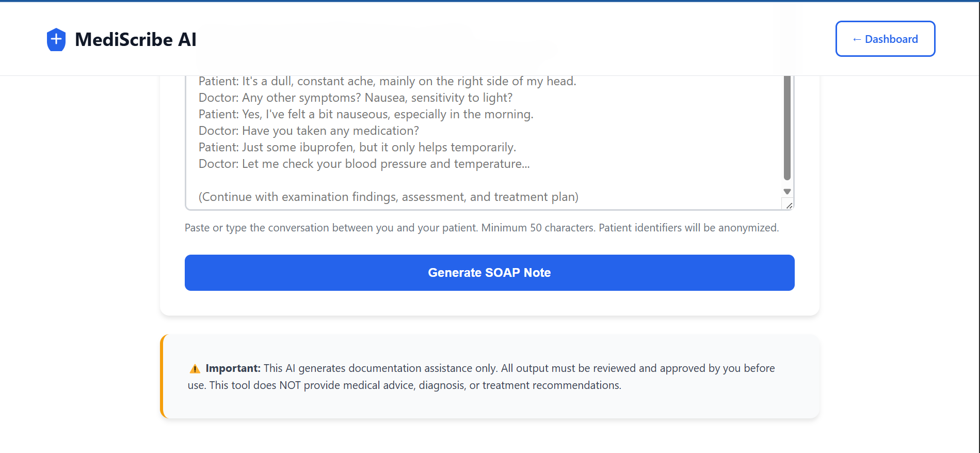The image size is (980, 453).
Task: Place cursor on the dull, constant ache line
Action: point(387,82)
